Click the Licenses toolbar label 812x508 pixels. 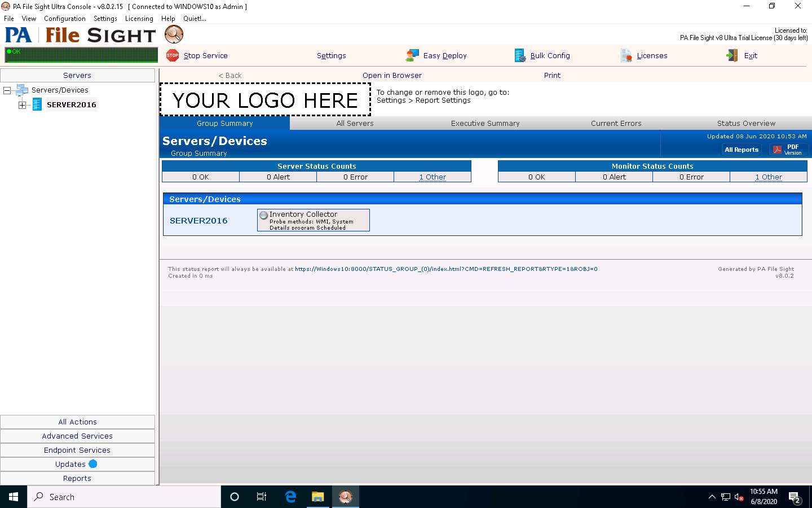point(652,56)
